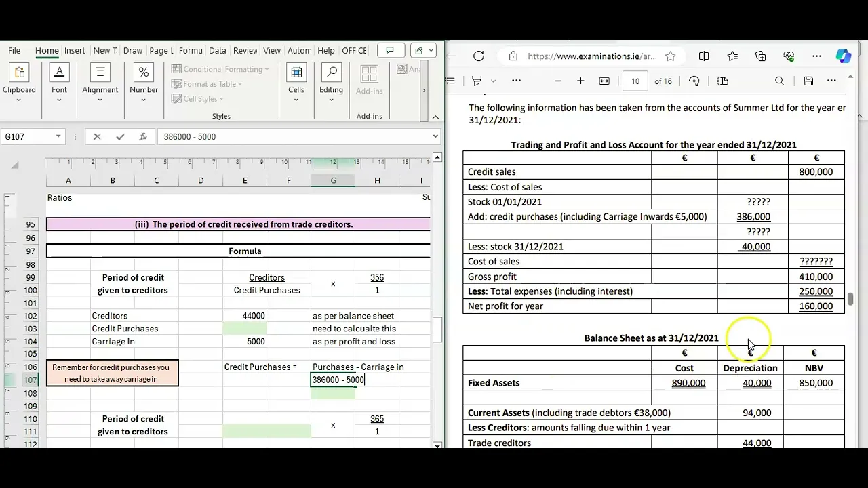Click 'Remember for credit purchases' note box
Screen dimensions: 868x488
tap(113, 373)
